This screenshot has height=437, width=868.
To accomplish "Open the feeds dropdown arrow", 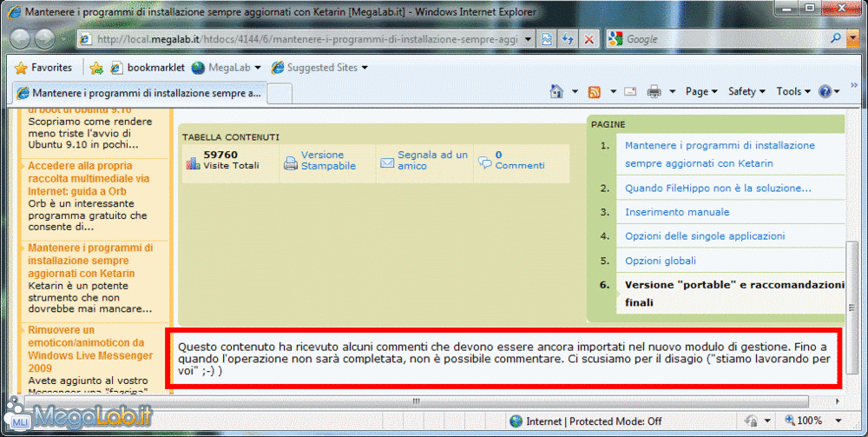I will click(x=613, y=91).
